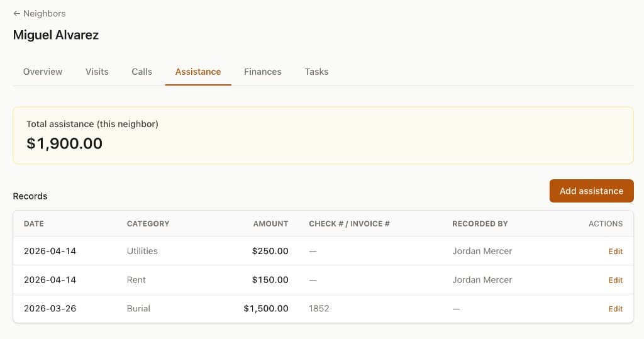This screenshot has height=339, width=644.
Task: Select the 2026-03-26 date cell
Action: click(50, 309)
